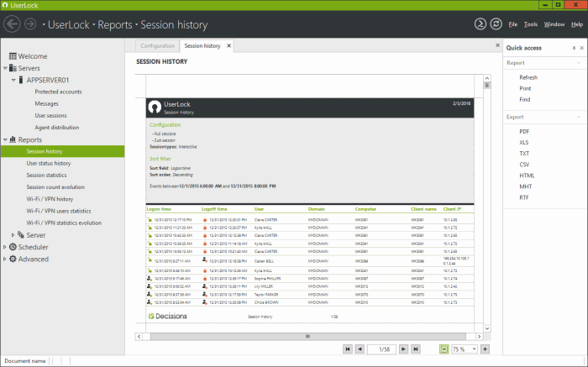Open the Window menu
Viewport: 588px width, 367px height.
pyautogui.click(x=554, y=24)
